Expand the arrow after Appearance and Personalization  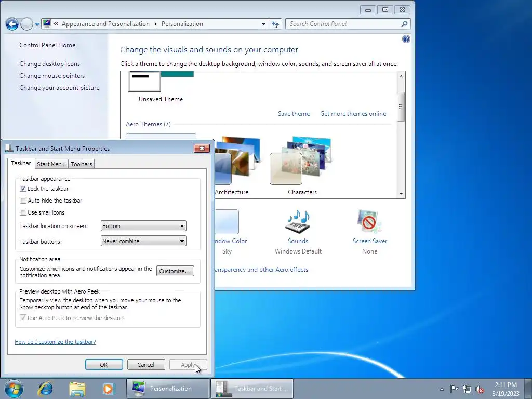pyautogui.click(x=156, y=24)
